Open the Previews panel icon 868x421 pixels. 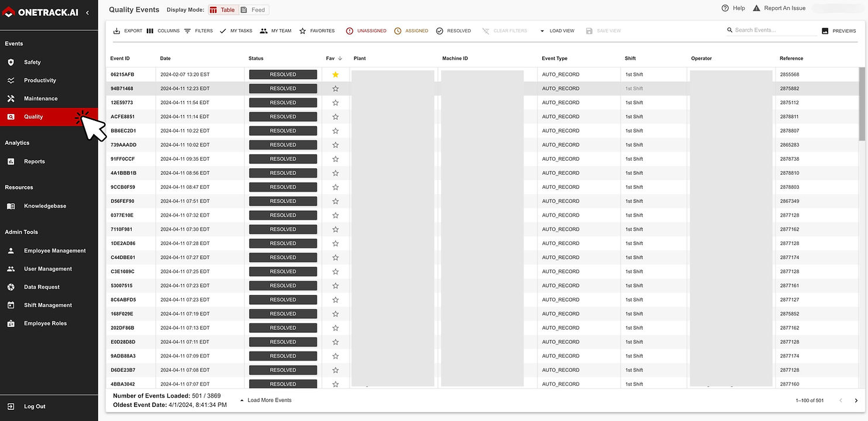coord(824,30)
